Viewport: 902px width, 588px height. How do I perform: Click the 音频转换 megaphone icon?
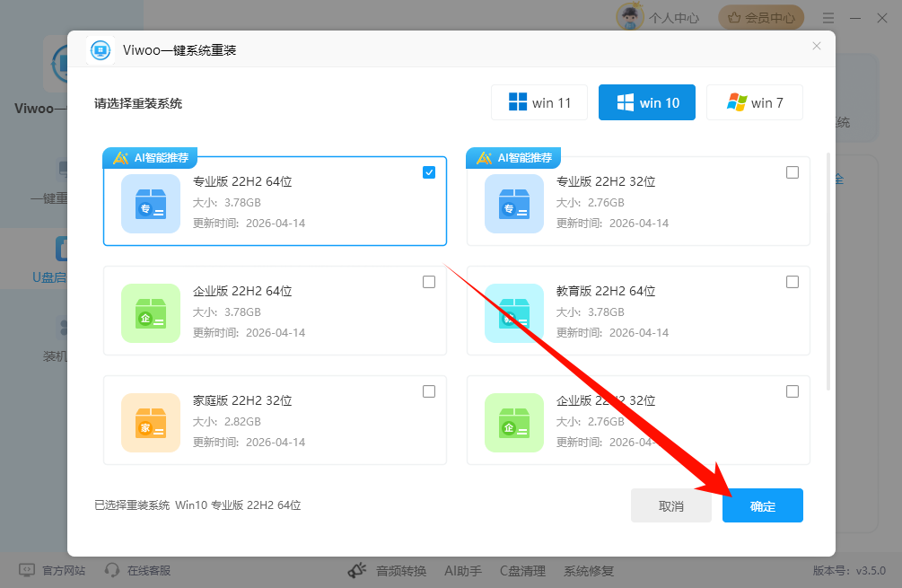[357, 570]
